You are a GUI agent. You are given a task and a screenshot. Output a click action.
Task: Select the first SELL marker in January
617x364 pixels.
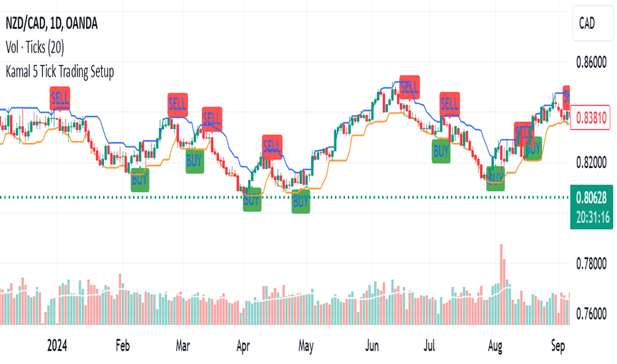pos(60,98)
